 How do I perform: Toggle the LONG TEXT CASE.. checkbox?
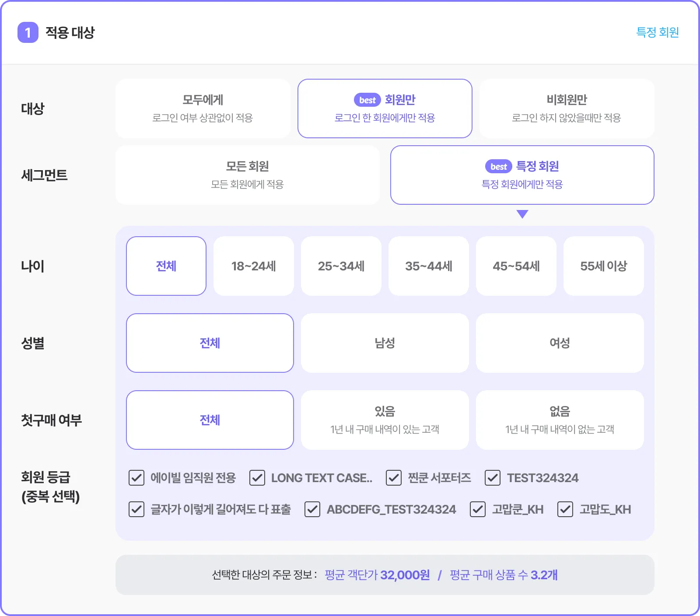(x=257, y=478)
